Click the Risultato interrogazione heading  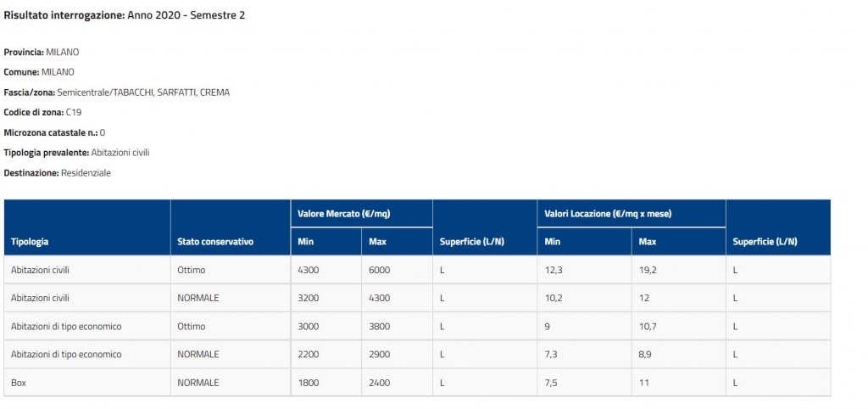124,15
